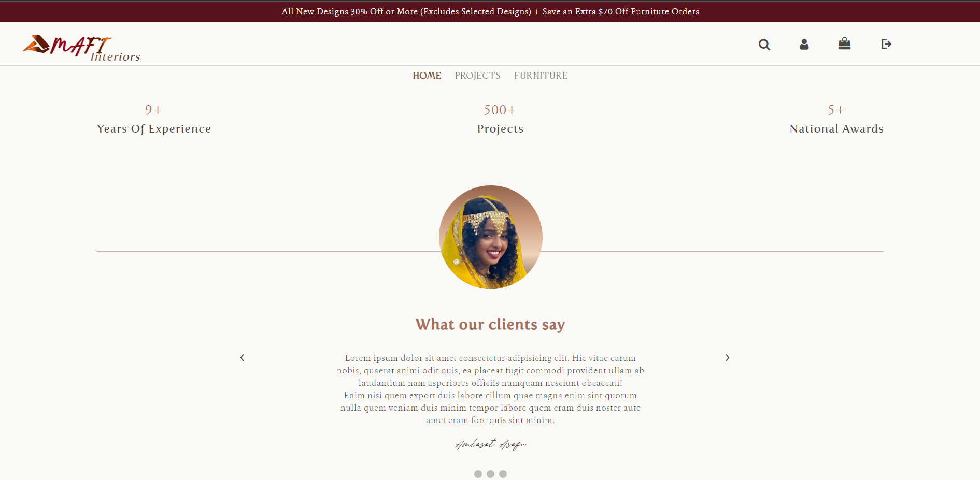Show next testimonial with right chevron

pyautogui.click(x=727, y=358)
